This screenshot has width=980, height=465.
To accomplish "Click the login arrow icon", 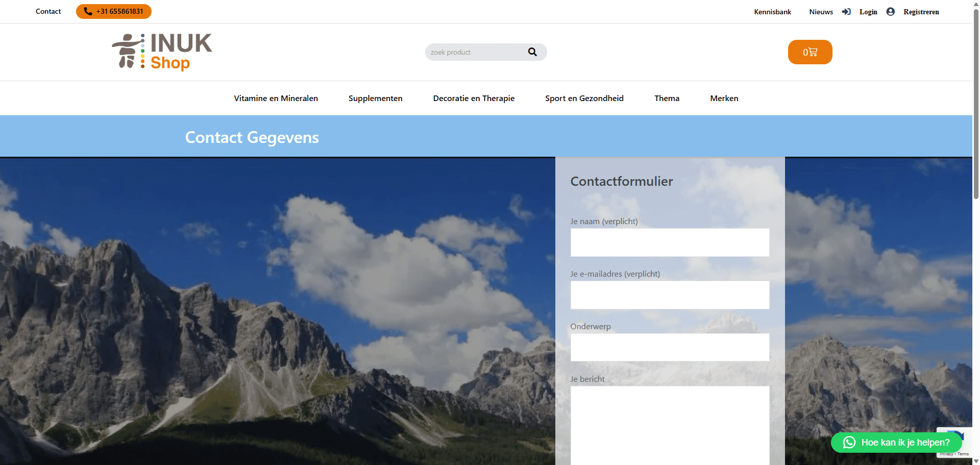I will [846, 12].
